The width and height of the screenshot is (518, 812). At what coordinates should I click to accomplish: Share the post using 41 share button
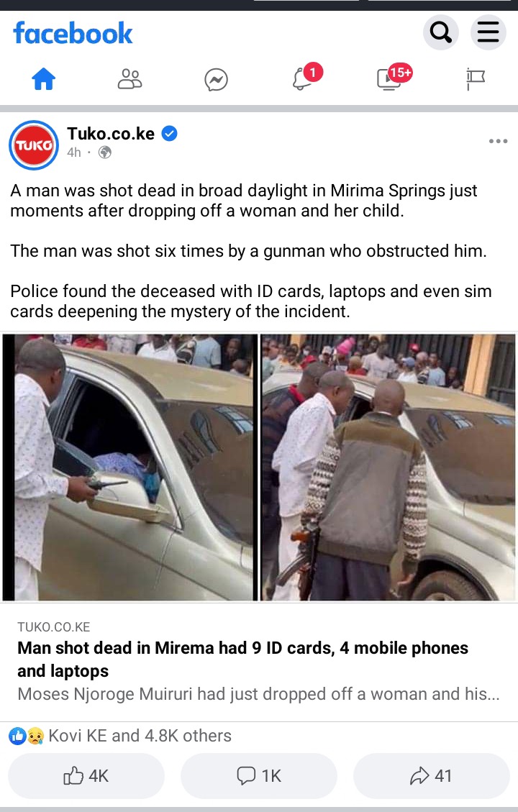[432, 776]
